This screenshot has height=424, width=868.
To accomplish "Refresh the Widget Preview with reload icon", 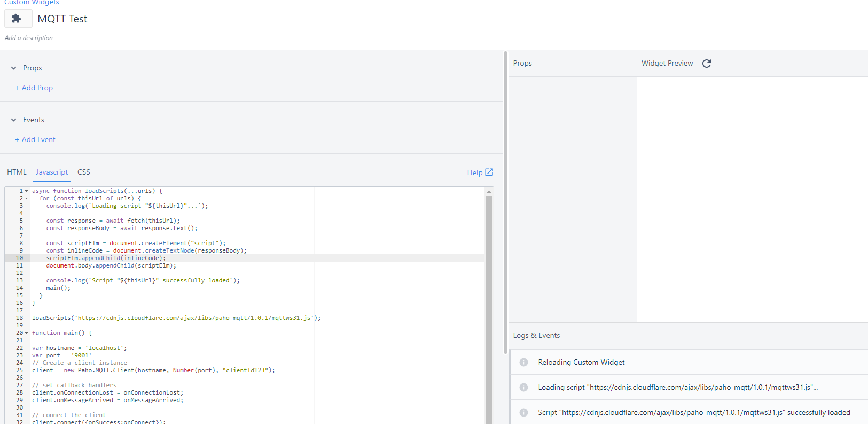I will (707, 64).
